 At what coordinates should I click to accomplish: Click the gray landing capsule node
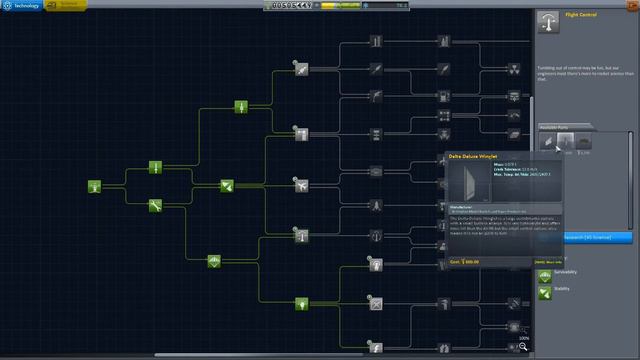click(x=376, y=265)
